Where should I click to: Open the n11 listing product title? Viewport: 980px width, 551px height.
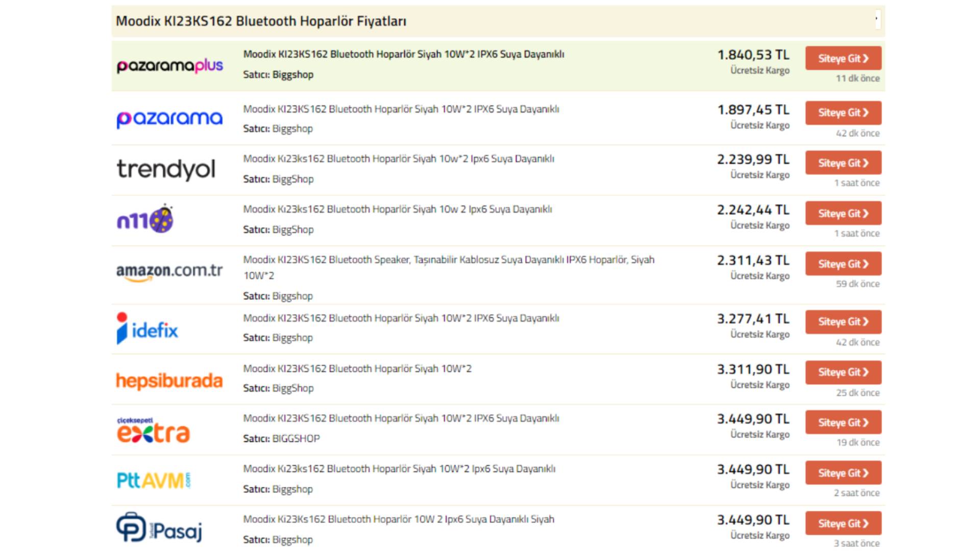point(398,209)
